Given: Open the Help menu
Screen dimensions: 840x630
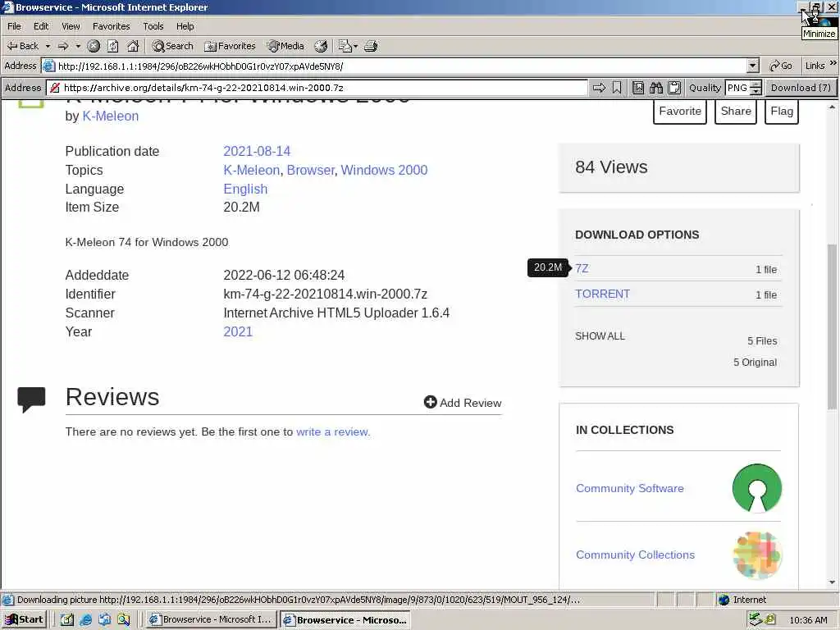Looking at the screenshot, I should (185, 26).
